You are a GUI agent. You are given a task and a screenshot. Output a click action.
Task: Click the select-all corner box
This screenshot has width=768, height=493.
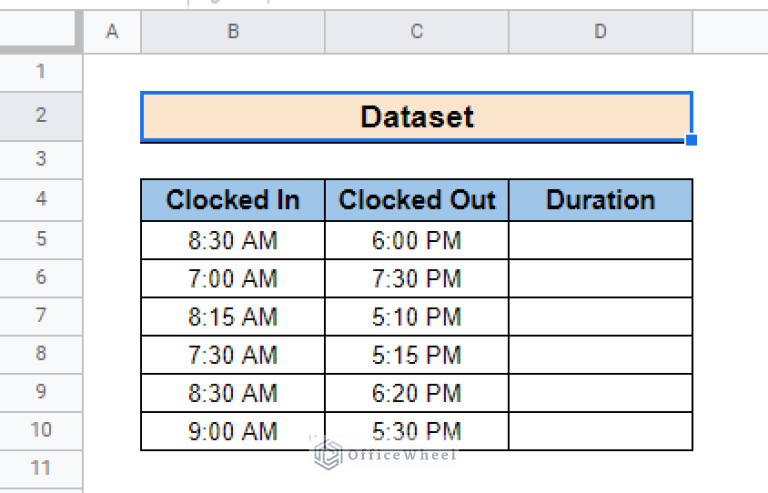pos(40,32)
